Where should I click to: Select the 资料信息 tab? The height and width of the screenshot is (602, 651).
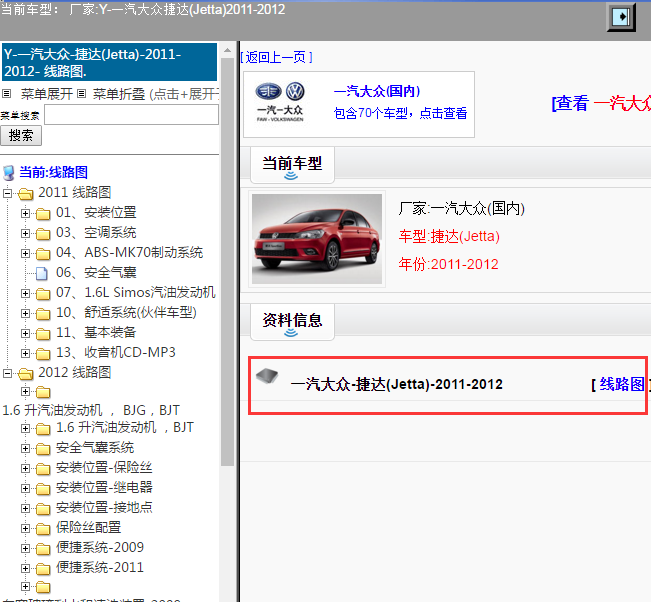(x=292, y=322)
